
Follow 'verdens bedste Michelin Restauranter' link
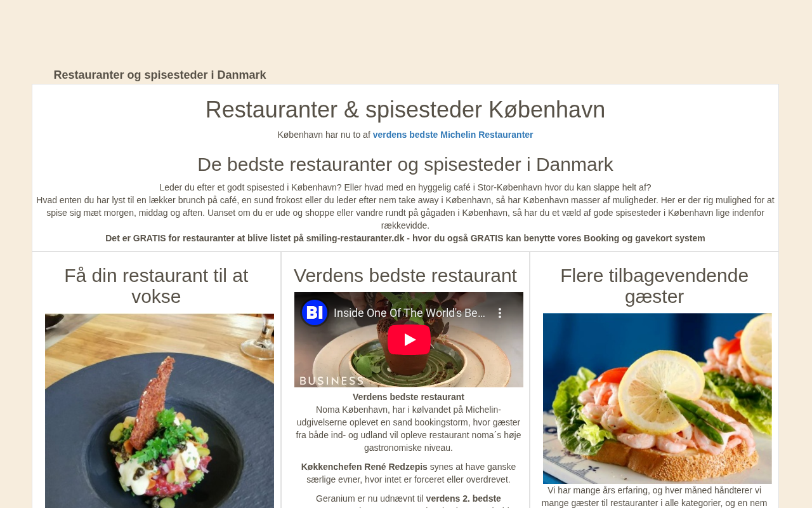pyautogui.click(x=453, y=135)
